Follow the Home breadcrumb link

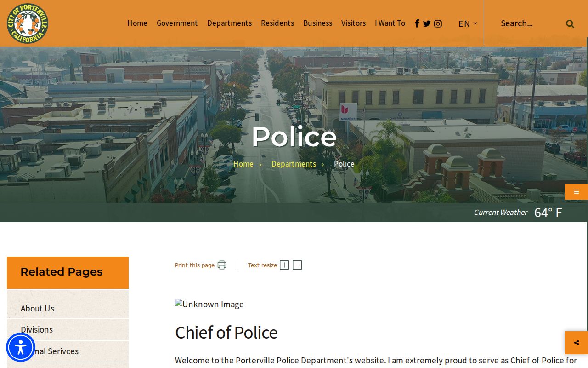click(243, 164)
